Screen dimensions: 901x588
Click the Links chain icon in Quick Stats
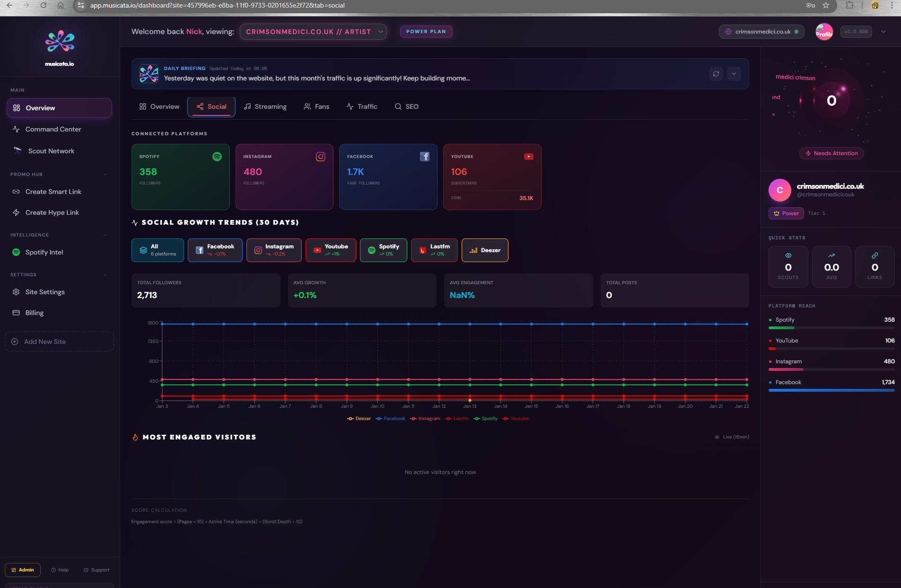[x=875, y=255]
